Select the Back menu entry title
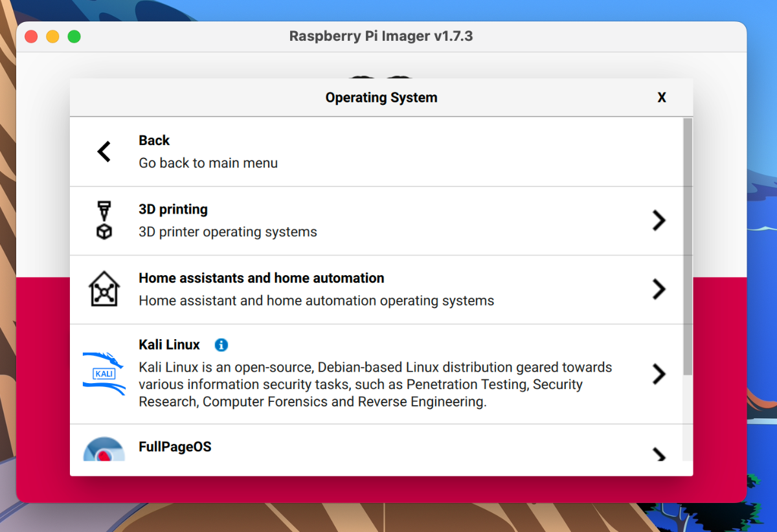 pos(154,140)
